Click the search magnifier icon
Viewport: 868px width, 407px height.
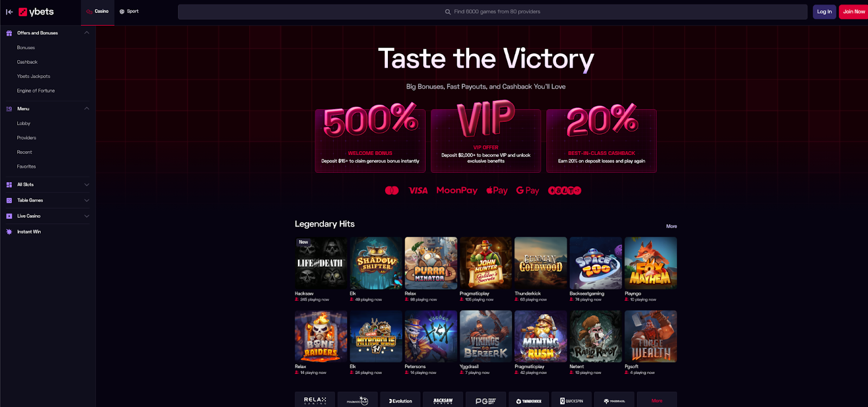[x=448, y=12]
